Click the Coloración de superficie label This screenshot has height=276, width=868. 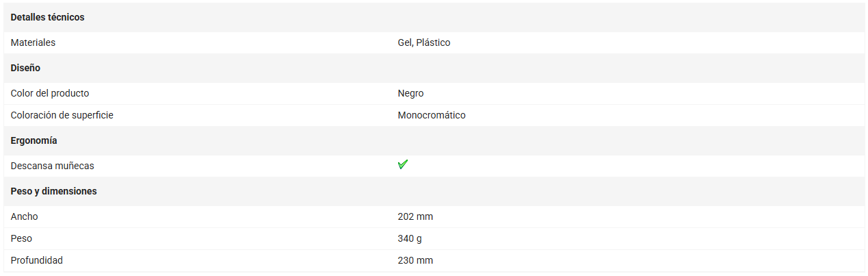[x=62, y=115]
